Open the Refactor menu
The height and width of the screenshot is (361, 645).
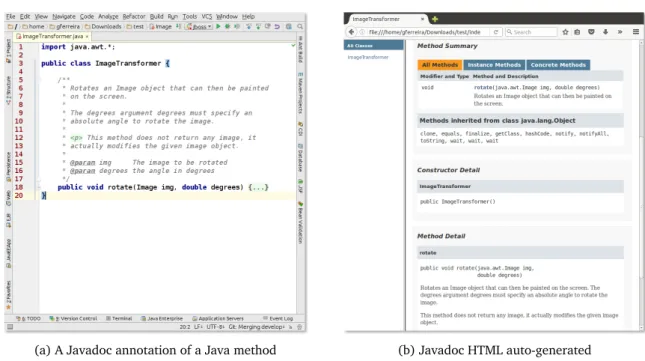[x=134, y=16]
